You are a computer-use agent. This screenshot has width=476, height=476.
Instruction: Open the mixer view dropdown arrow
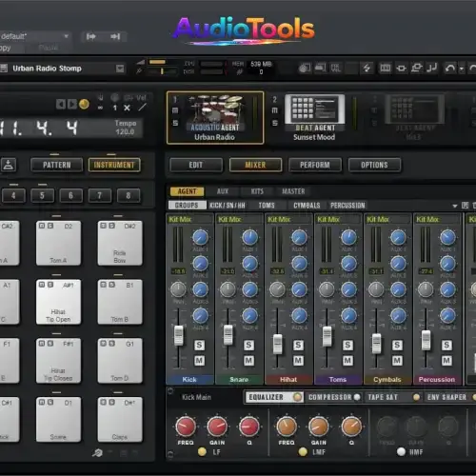455,206
